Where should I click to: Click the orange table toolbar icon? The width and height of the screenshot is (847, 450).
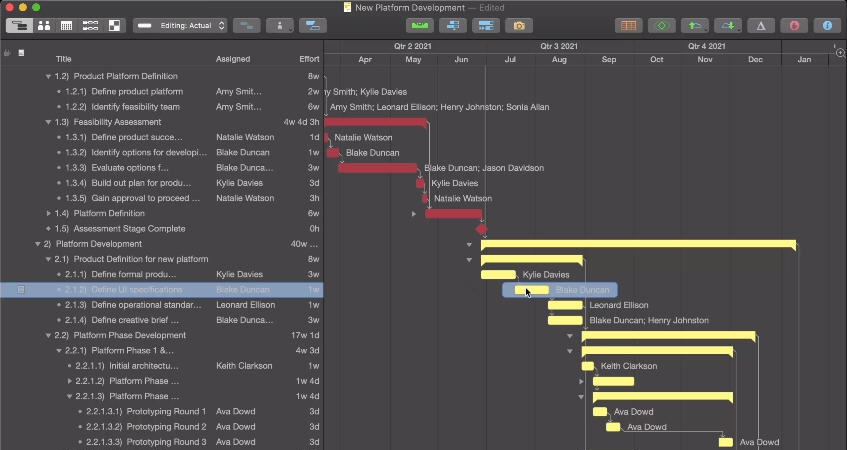click(x=629, y=25)
